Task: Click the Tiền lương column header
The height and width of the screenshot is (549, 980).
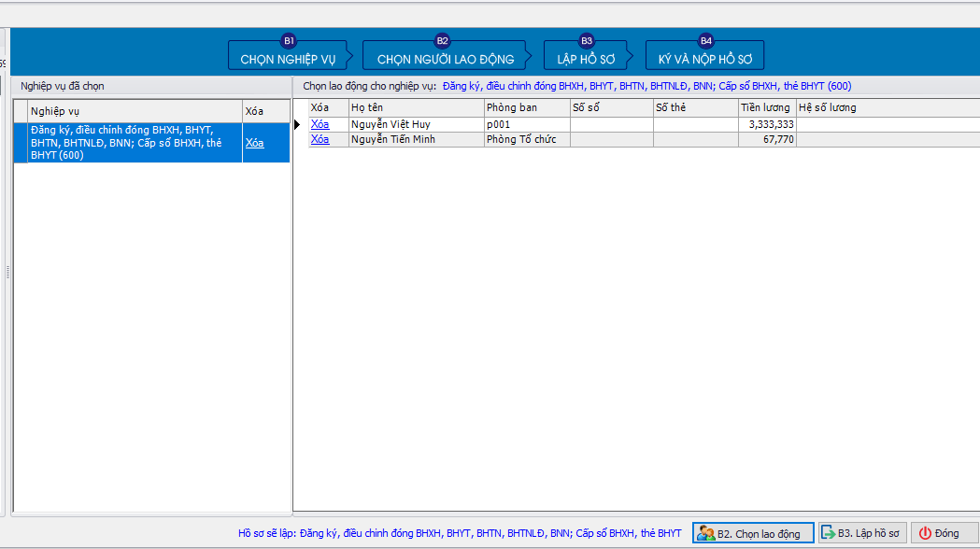Action: click(x=767, y=107)
